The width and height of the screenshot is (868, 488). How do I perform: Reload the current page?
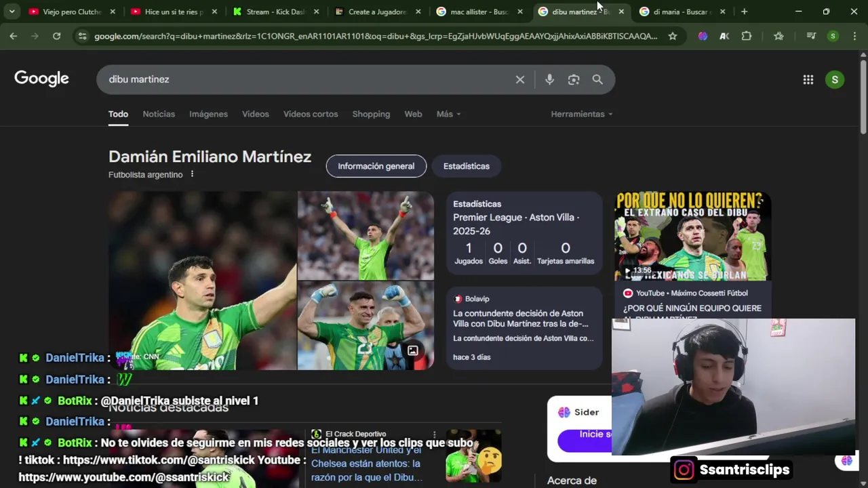click(x=56, y=36)
